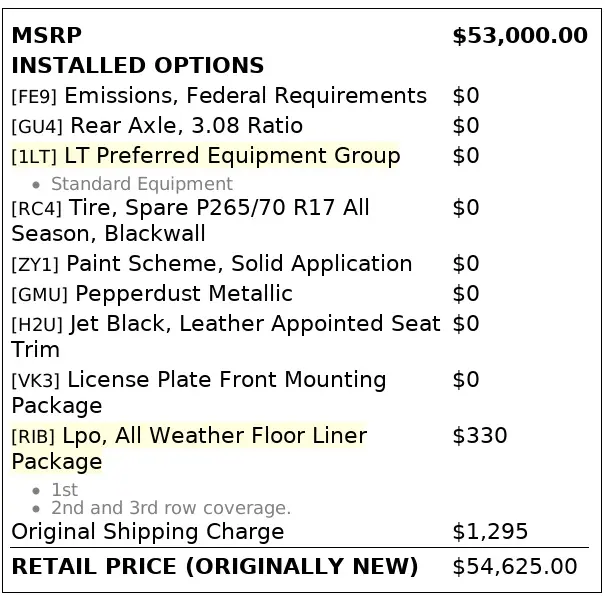Select the Tire, Spare P265/70 R17 line
This screenshot has width=605, height=598.
217,208
